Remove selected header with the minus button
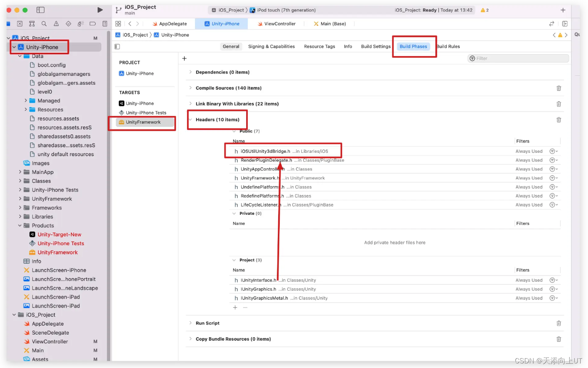The width and height of the screenshot is (588, 368). tap(245, 308)
